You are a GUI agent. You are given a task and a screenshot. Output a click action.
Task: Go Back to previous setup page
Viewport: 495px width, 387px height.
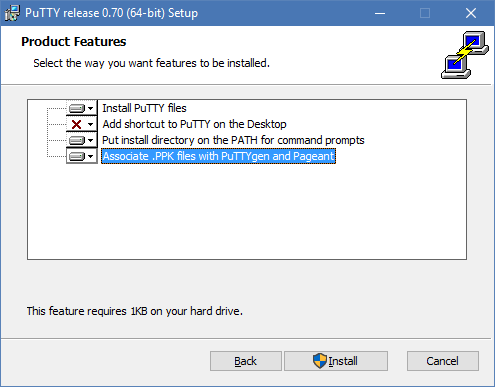(x=246, y=361)
